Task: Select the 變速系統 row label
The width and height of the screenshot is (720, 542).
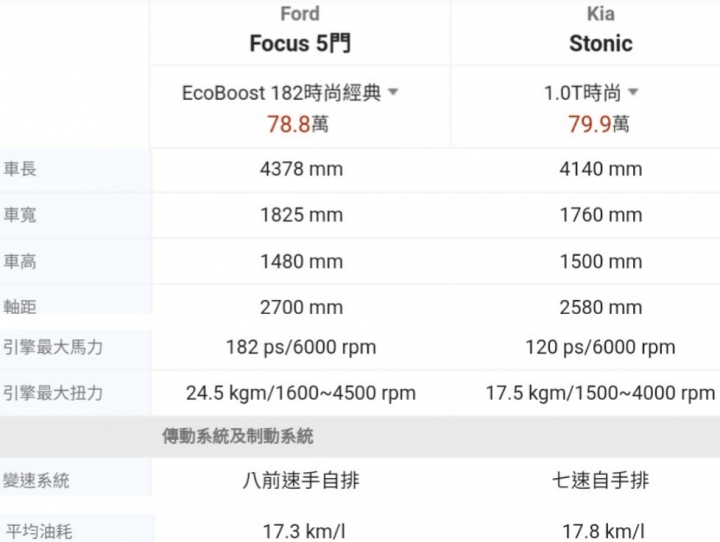Action: [36, 480]
